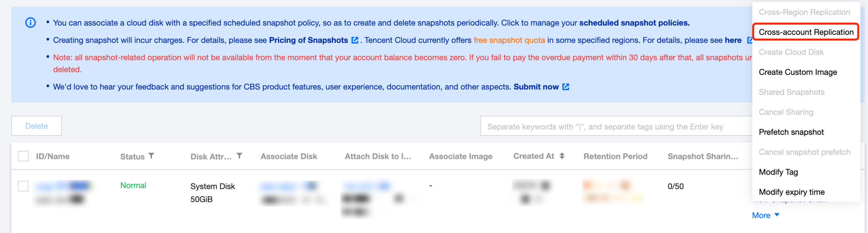Click external link icon next to Submit now
868x233 pixels.
click(x=565, y=87)
